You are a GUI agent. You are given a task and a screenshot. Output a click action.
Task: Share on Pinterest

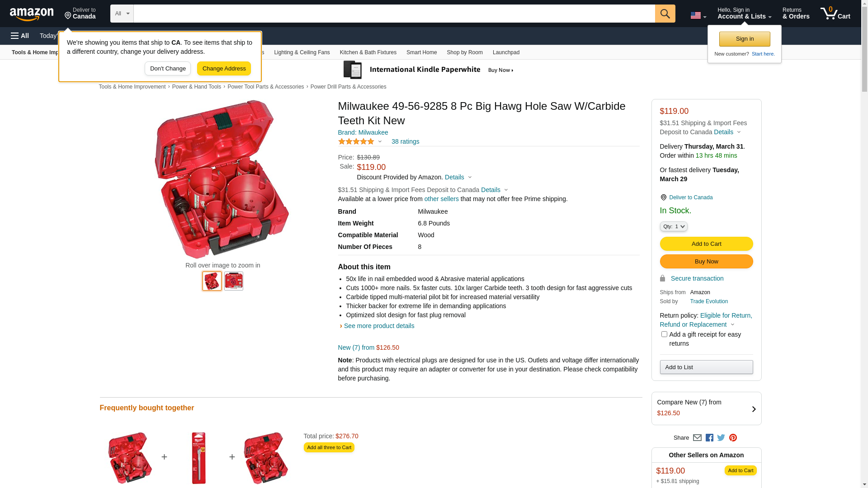click(x=733, y=438)
